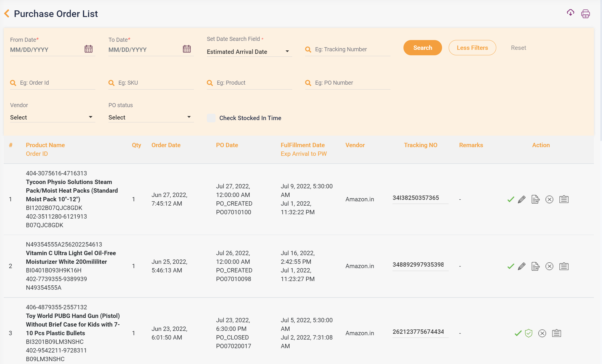
Task: Click Amazon.in vendor in the first row
Action: point(360,199)
